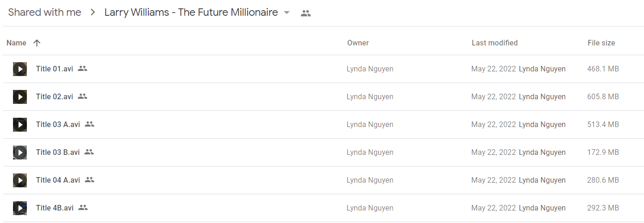Screen dimensions: 644x223
Task: Sort files by the Name column header
Action: [x=16, y=43]
